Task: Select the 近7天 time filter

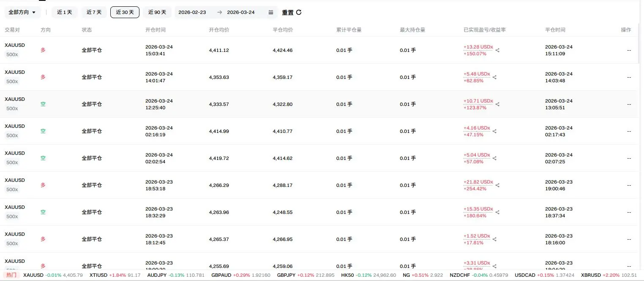Action: pyautogui.click(x=94, y=12)
